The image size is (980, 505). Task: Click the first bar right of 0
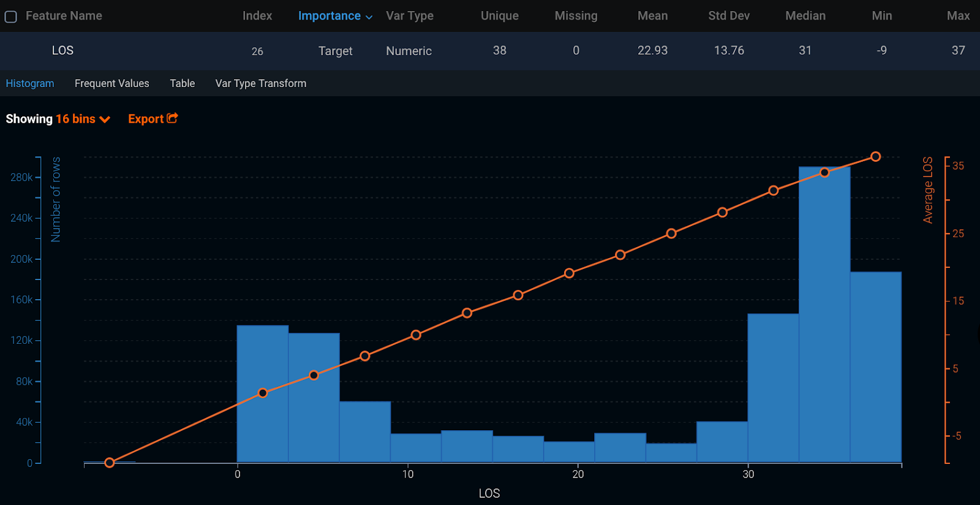263,393
